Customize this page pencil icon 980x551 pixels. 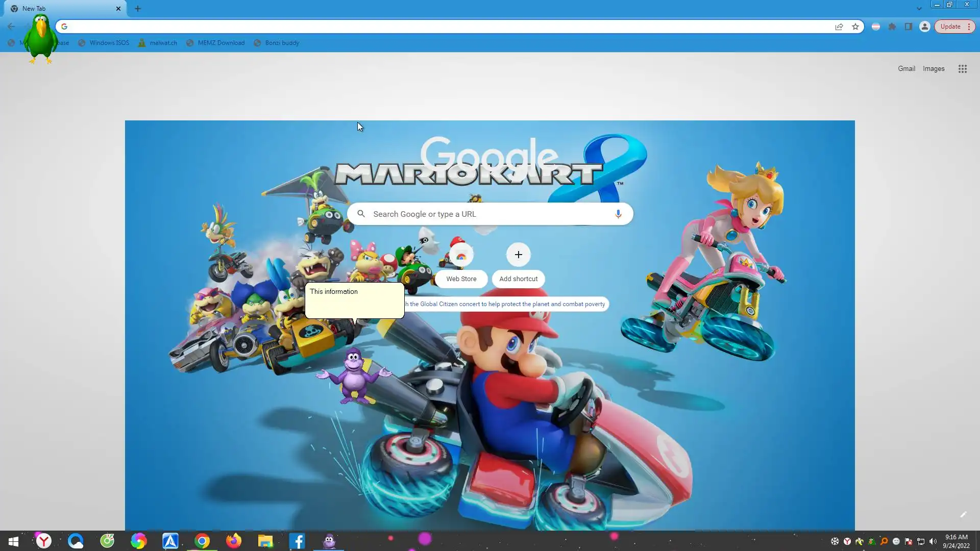click(963, 515)
